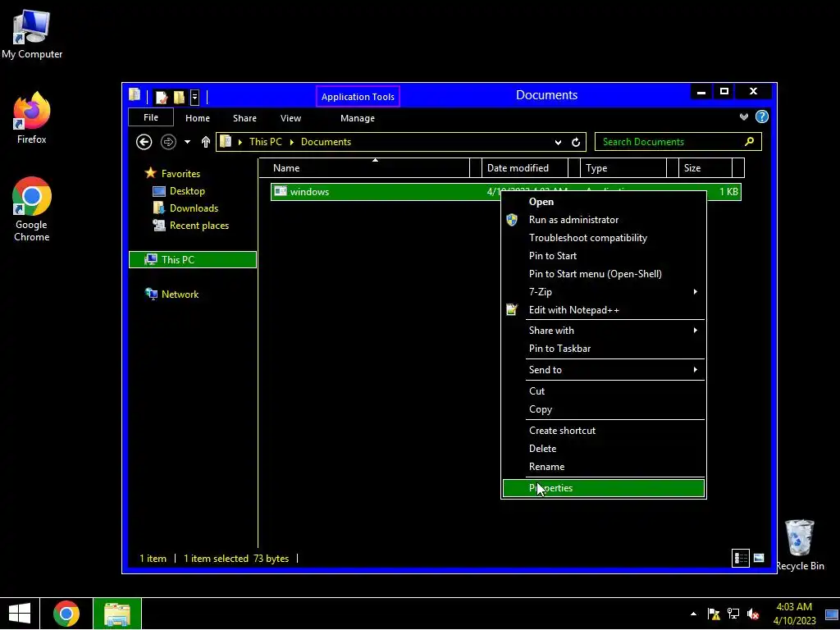This screenshot has height=630, width=840.
Task: Expand address bar previous locations dropdown
Action: tap(558, 142)
